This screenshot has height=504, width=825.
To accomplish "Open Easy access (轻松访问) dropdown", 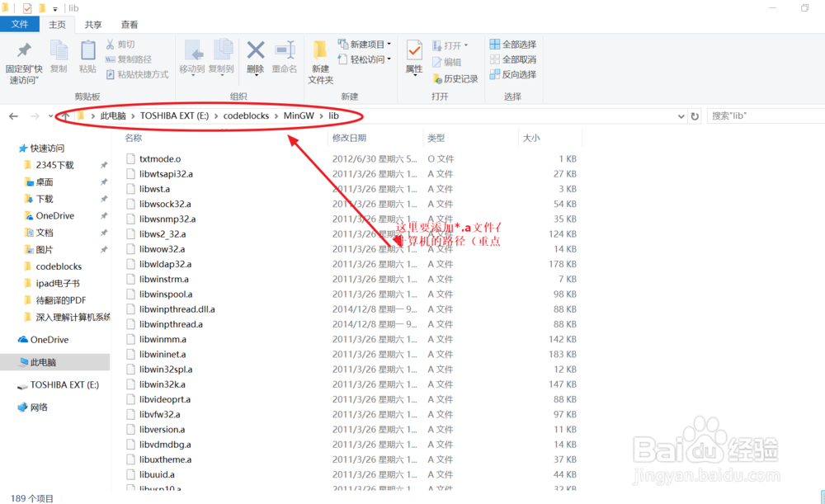I will coord(364,59).
